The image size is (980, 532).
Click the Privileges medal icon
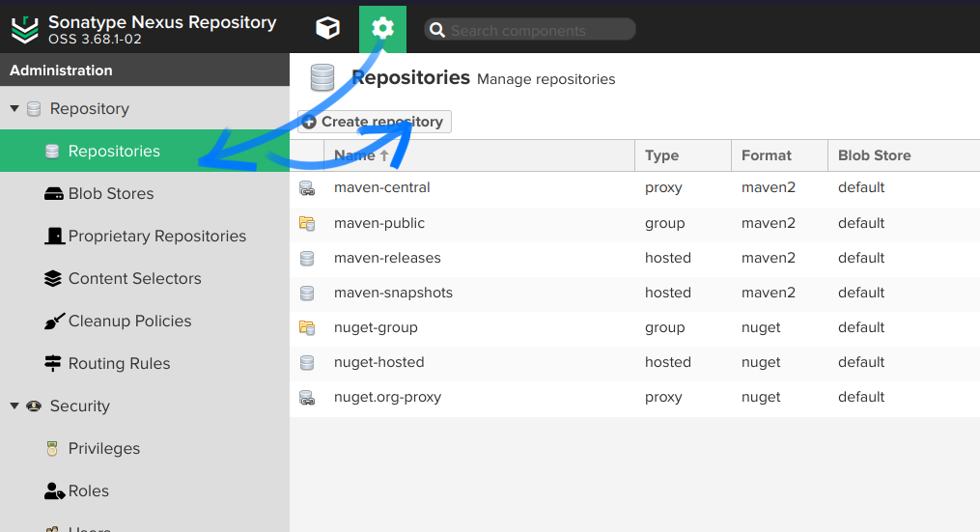click(x=54, y=449)
